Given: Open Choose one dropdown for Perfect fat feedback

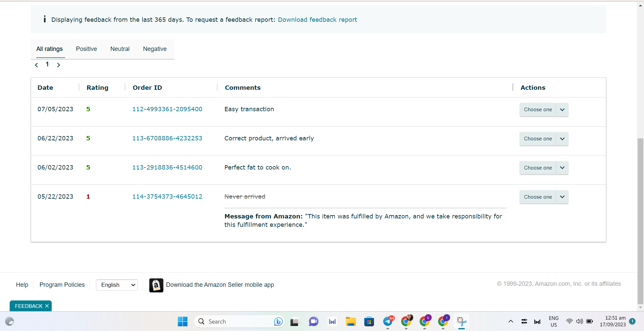Looking at the screenshot, I should (544, 168).
